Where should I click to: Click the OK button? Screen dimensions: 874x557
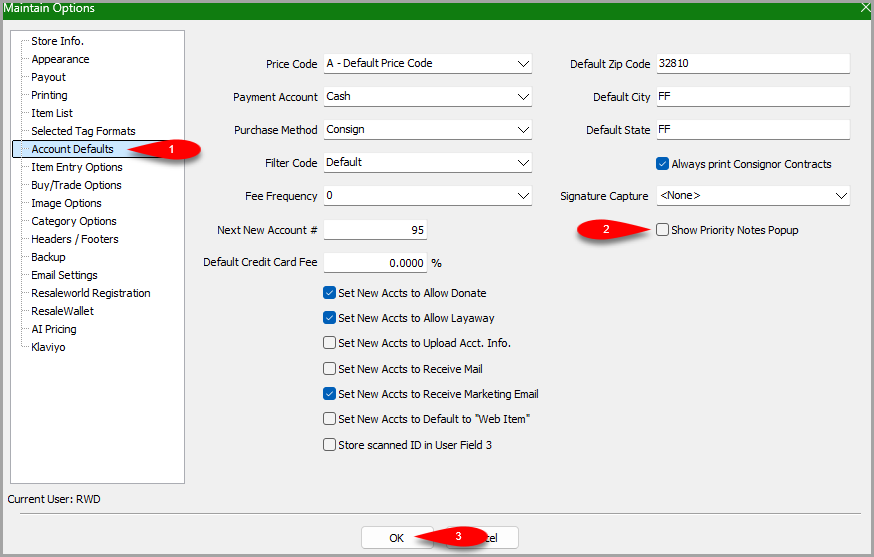pos(396,537)
